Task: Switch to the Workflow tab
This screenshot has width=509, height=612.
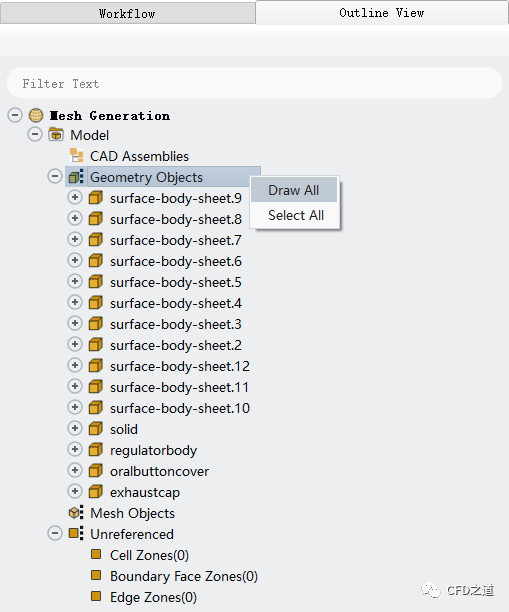Action: [128, 13]
